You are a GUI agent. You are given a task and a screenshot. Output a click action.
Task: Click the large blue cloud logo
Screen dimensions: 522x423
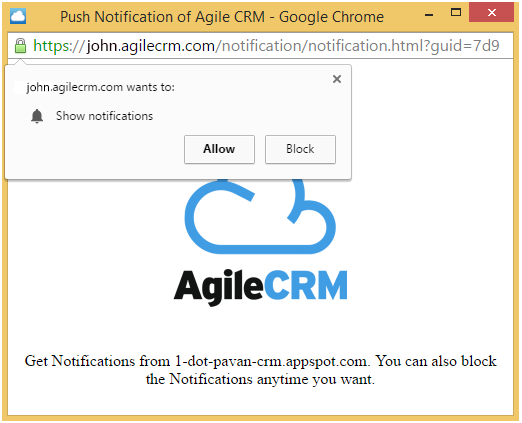(x=260, y=217)
